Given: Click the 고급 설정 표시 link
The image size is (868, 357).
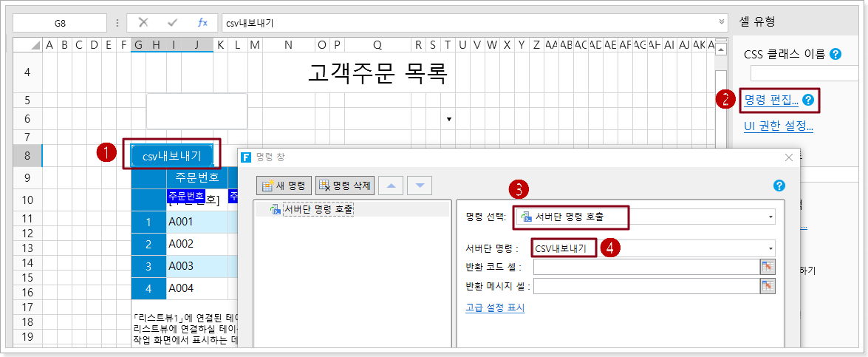Looking at the screenshot, I should pos(495,307).
